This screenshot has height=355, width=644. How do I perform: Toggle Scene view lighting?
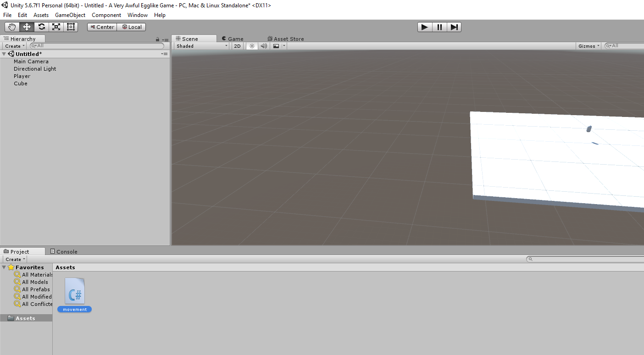click(x=252, y=46)
